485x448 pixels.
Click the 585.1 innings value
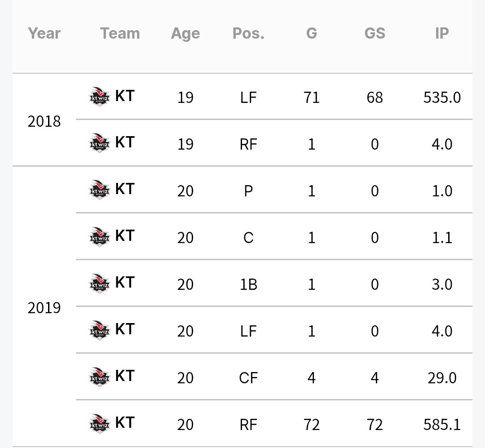tap(442, 425)
